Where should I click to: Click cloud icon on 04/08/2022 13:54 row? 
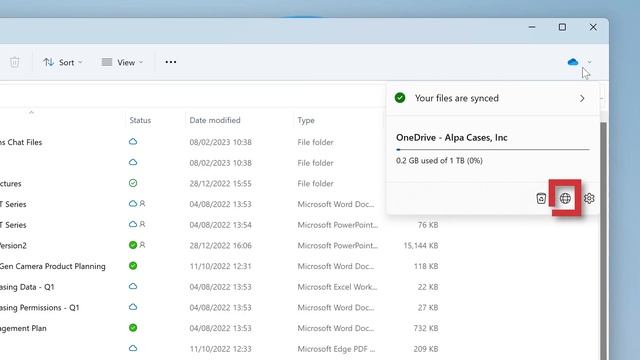coord(133,224)
